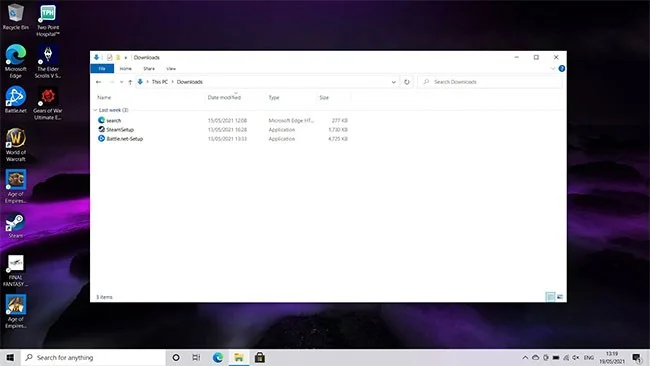Click File Explorer taskbar icon
Viewport: 650px width, 366px height.
[239, 357]
